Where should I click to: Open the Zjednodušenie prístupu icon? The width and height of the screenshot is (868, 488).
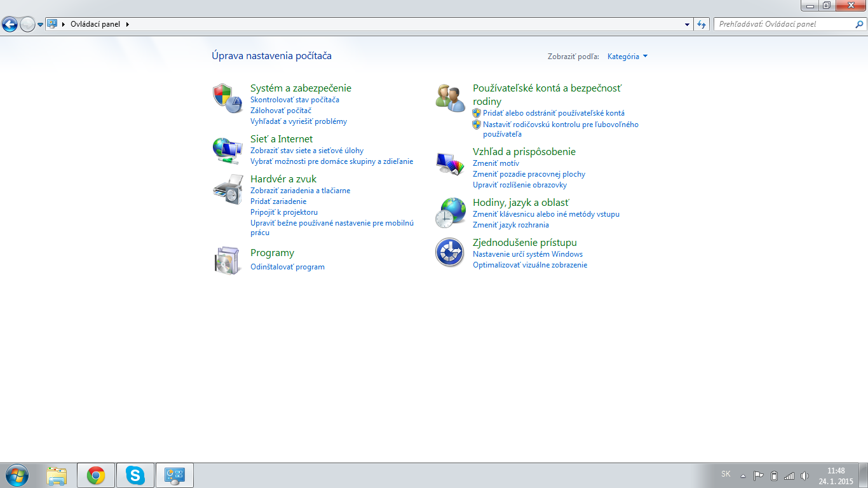click(450, 252)
